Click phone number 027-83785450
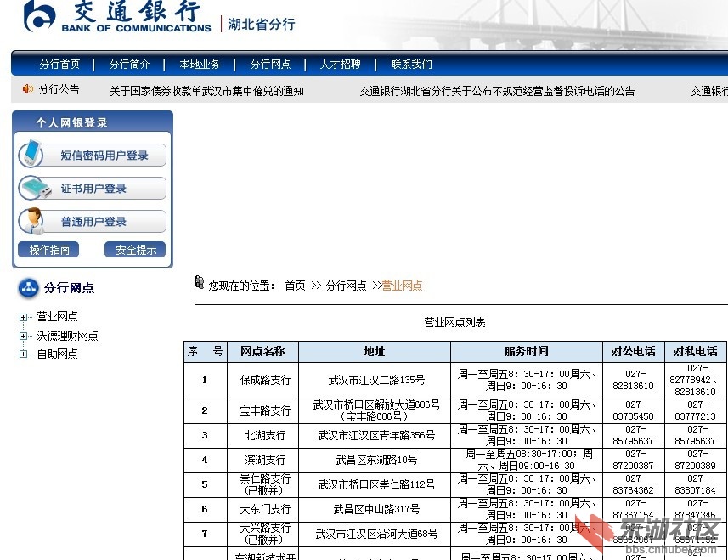The height and width of the screenshot is (560, 728). click(634, 411)
